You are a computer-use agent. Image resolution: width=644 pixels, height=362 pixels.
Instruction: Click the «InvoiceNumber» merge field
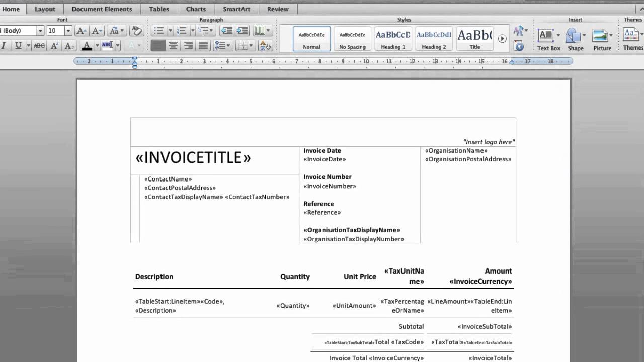click(x=330, y=186)
